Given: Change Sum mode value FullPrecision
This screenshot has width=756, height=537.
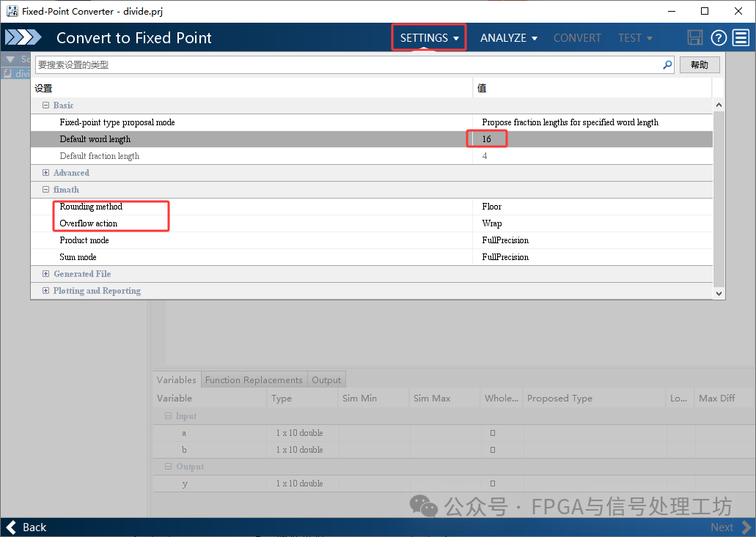Looking at the screenshot, I should [x=592, y=256].
